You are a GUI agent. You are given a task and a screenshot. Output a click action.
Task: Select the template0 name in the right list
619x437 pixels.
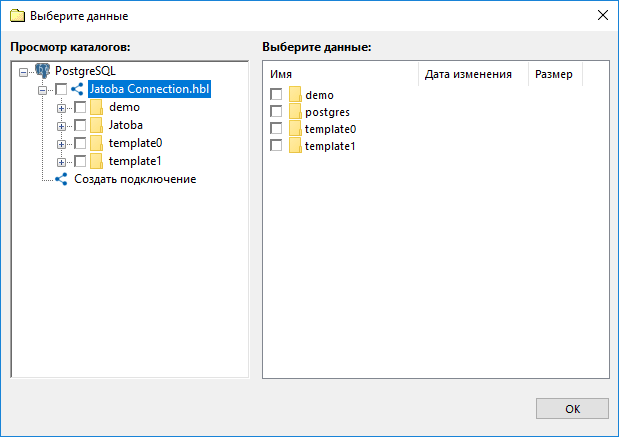(330, 129)
